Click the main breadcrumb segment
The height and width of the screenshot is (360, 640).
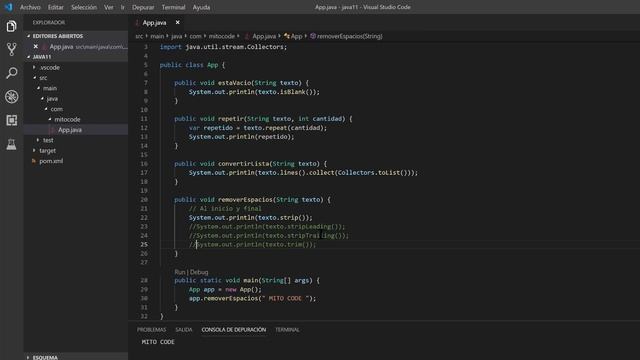click(157, 36)
